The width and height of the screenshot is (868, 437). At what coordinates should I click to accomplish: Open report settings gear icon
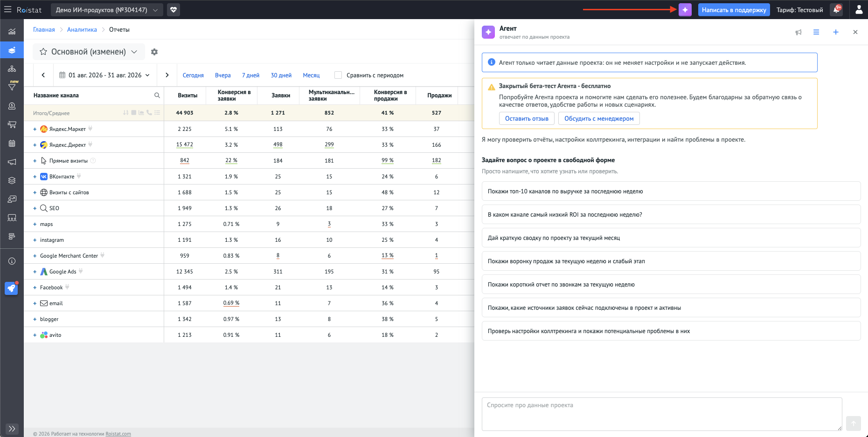coord(154,52)
